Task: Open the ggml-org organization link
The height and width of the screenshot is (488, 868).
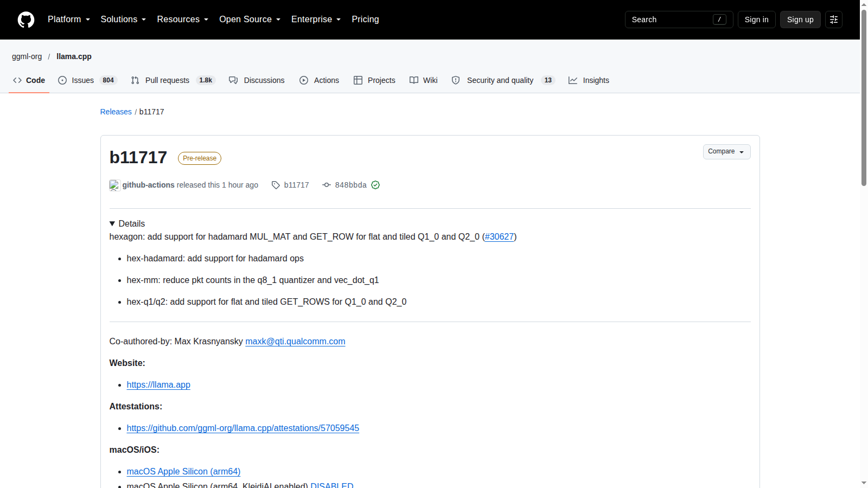Action: pos(27,56)
